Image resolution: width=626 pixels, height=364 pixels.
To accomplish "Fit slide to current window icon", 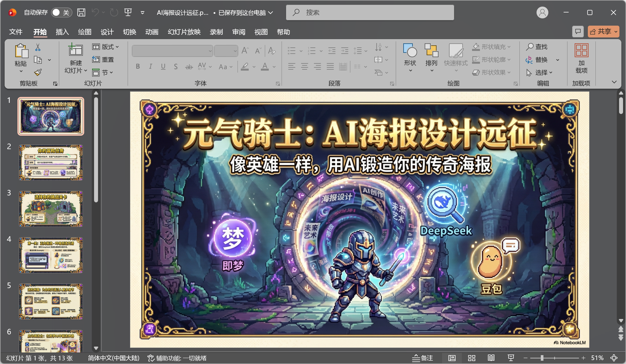I will (614, 358).
